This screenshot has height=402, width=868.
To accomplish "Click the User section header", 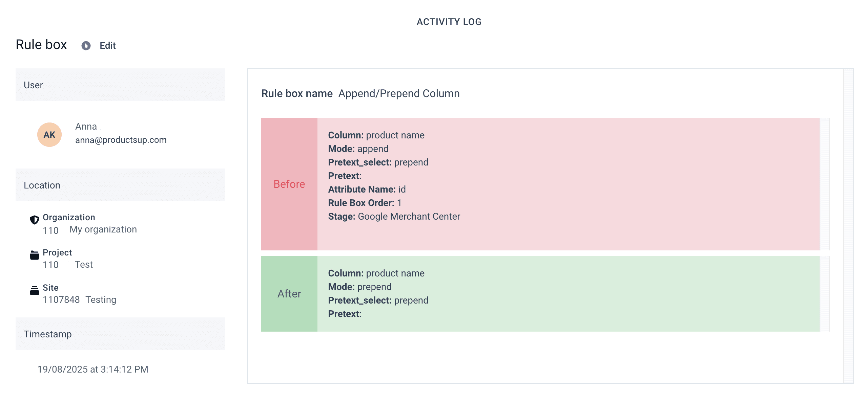I will (120, 85).
